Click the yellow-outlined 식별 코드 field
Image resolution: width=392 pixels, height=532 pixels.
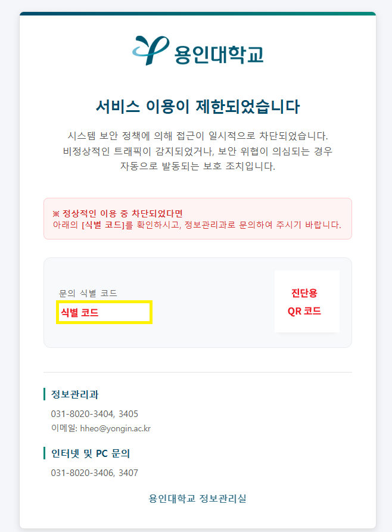click(104, 312)
